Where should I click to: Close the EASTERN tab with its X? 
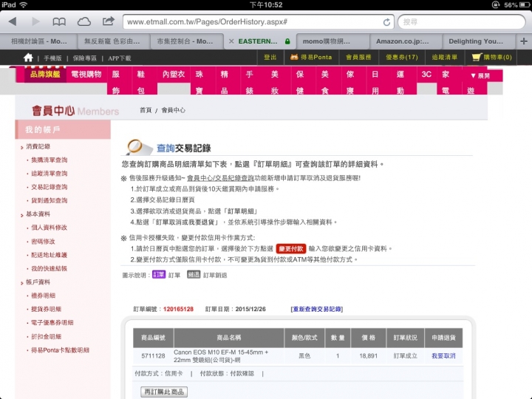pyautogui.click(x=231, y=41)
